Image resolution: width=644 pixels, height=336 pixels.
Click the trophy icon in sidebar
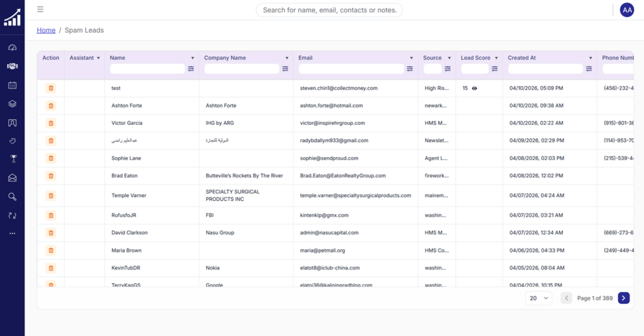pyautogui.click(x=12, y=159)
